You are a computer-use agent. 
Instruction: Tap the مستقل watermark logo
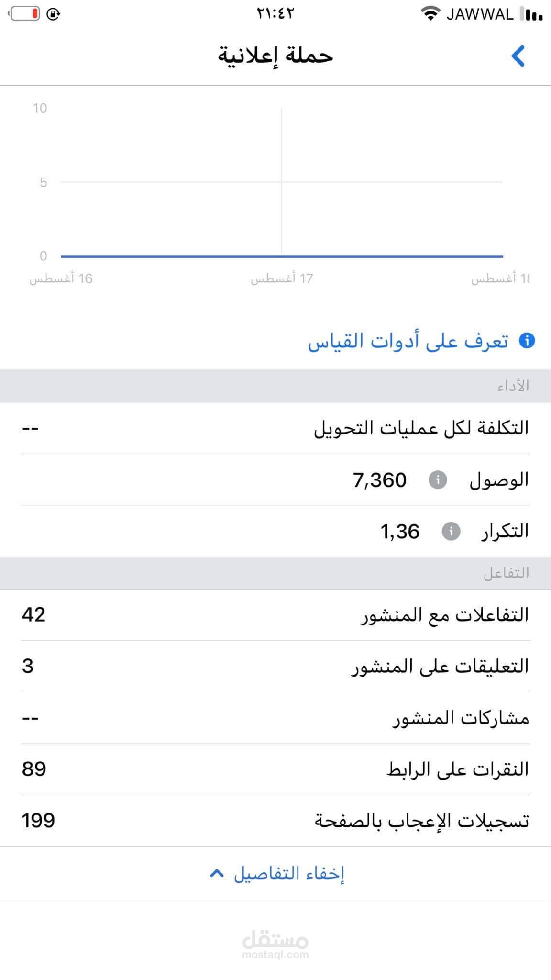click(x=275, y=943)
